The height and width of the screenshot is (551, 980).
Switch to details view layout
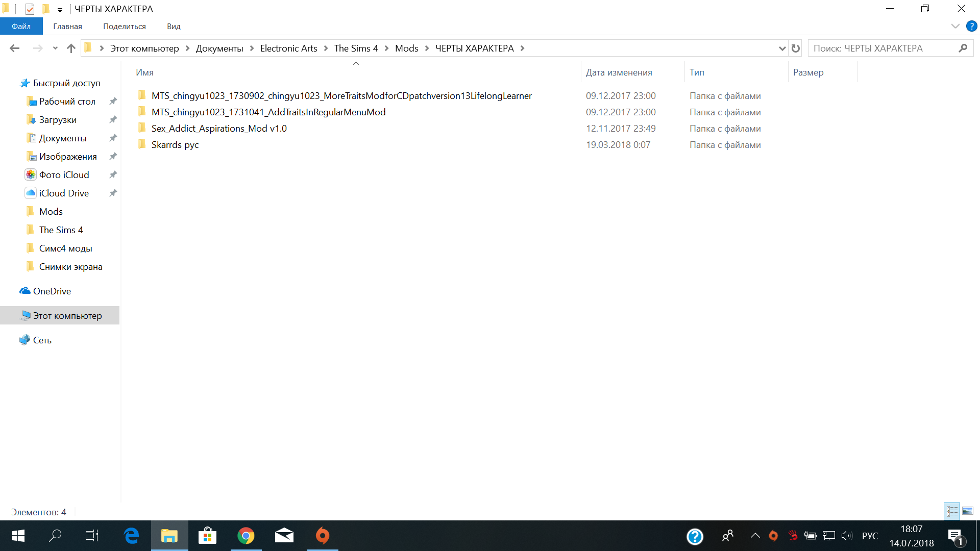point(952,511)
